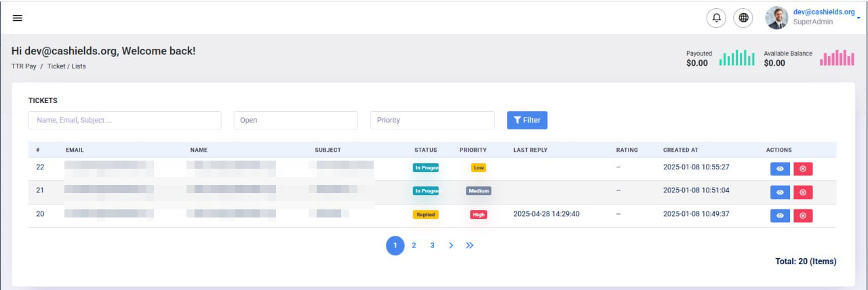Image resolution: width=868 pixels, height=290 pixels.
Task: Jump to last page double arrow
Action: click(469, 245)
